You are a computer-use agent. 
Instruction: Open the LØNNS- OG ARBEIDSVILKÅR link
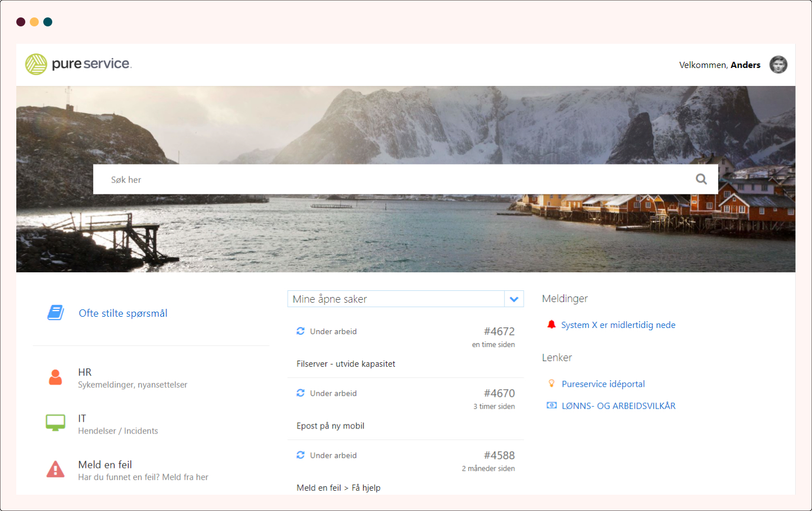pos(618,406)
